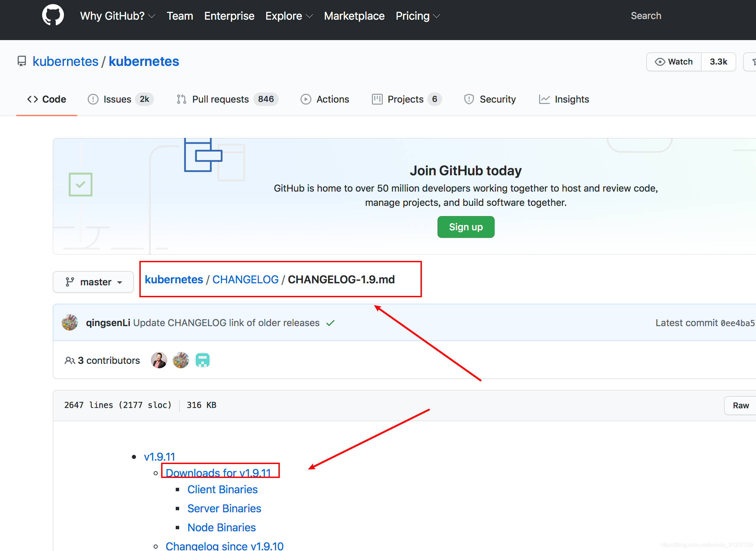This screenshot has height=551, width=756.
Task: Switch to the Projects tab
Action: pos(407,99)
